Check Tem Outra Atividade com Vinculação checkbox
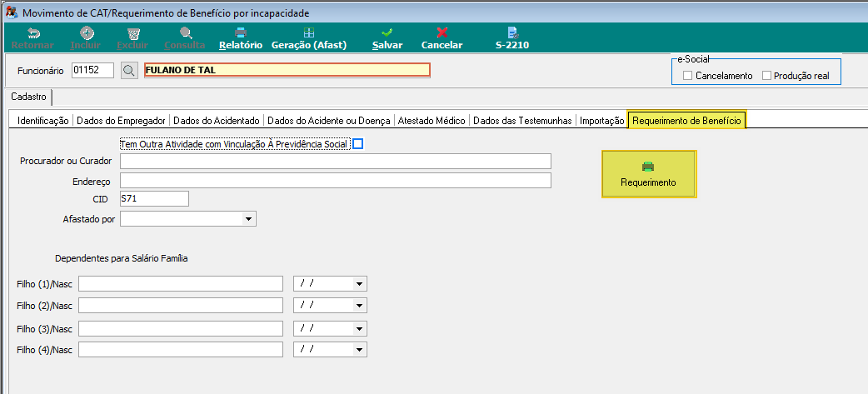Screen dimensions: 868x394 [358, 144]
